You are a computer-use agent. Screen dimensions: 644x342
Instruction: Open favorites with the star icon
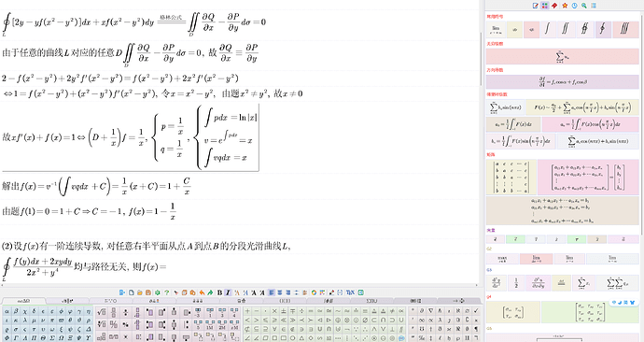pos(565,6)
